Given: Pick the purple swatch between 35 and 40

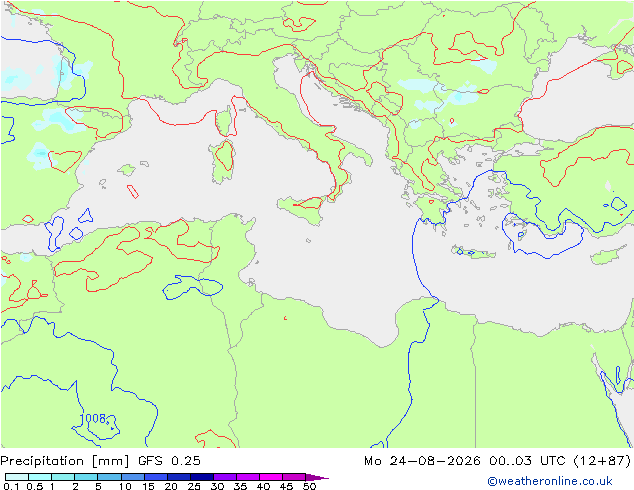Looking at the screenshot, I should [247, 477].
